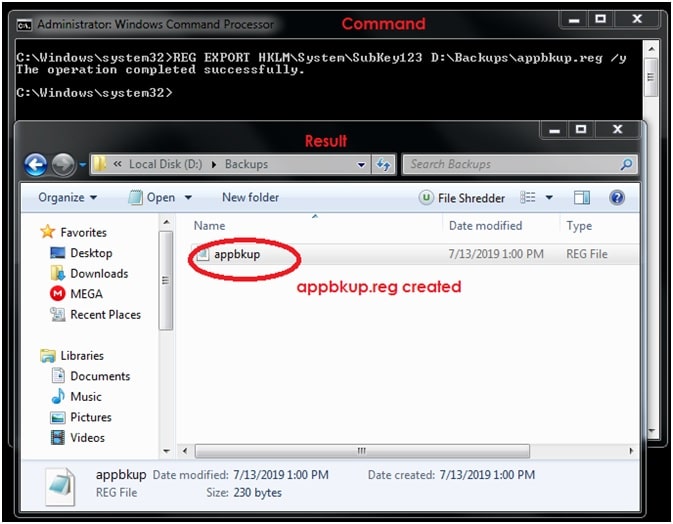Click navigation pane scroll down arrow
673x524 pixels.
pyautogui.click(x=166, y=451)
